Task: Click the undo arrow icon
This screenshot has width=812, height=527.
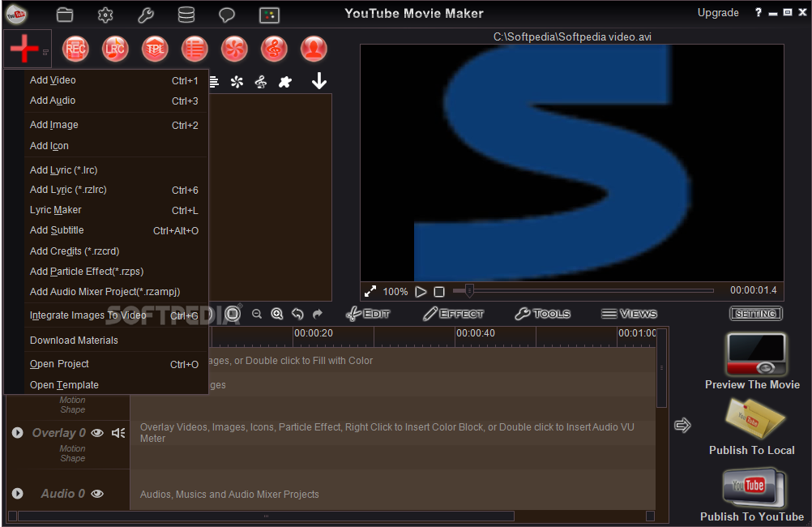Action: (x=297, y=314)
